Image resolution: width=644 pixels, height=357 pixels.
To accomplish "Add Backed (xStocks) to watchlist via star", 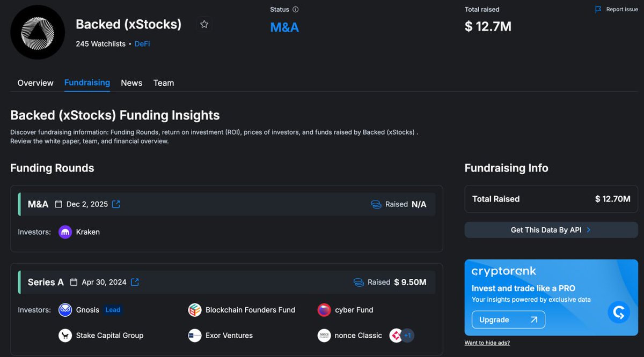I will (204, 24).
